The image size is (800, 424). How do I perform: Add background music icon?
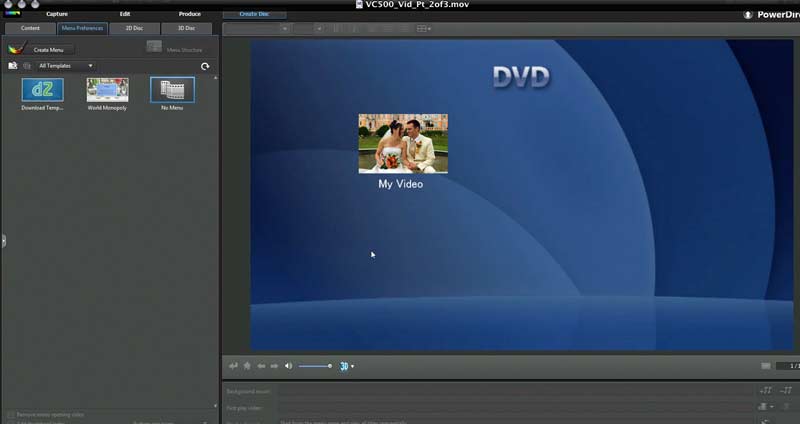[765, 391]
